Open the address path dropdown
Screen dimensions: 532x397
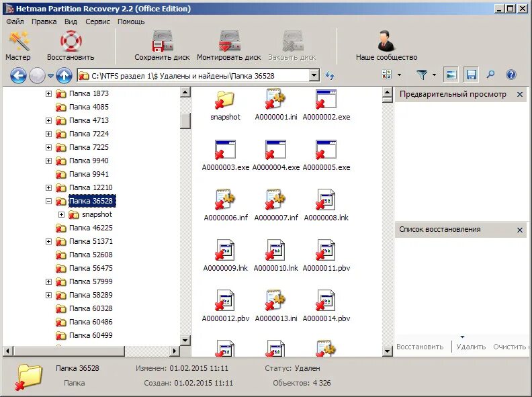point(314,75)
